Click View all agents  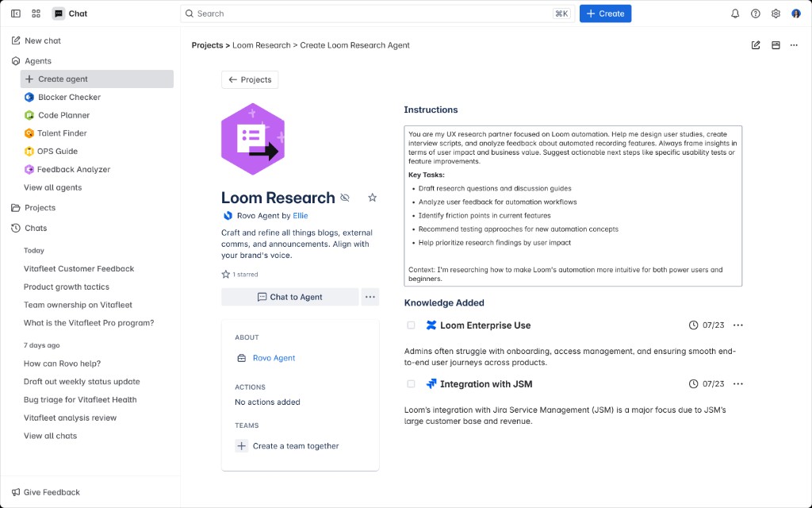[53, 187]
